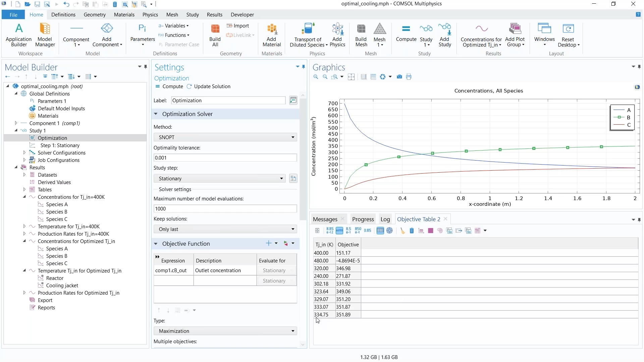This screenshot has width=644, height=362.
Task: Toggle the Scientific notation 8.5e-1 button
Action: coord(348,231)
